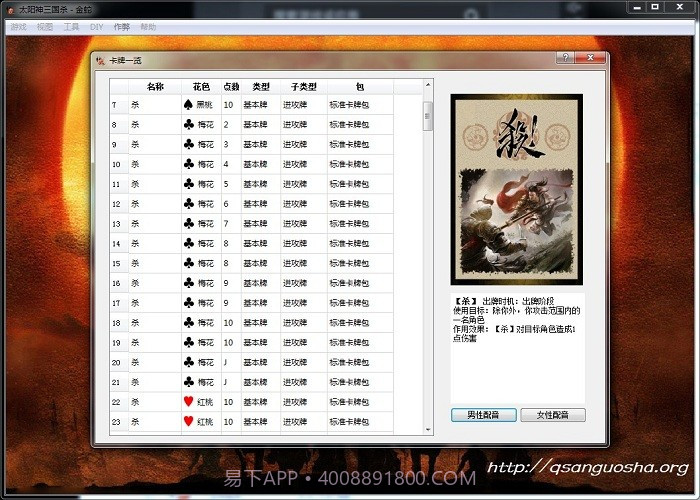Click the club suit icon in row 8

[x=188, y=125]
